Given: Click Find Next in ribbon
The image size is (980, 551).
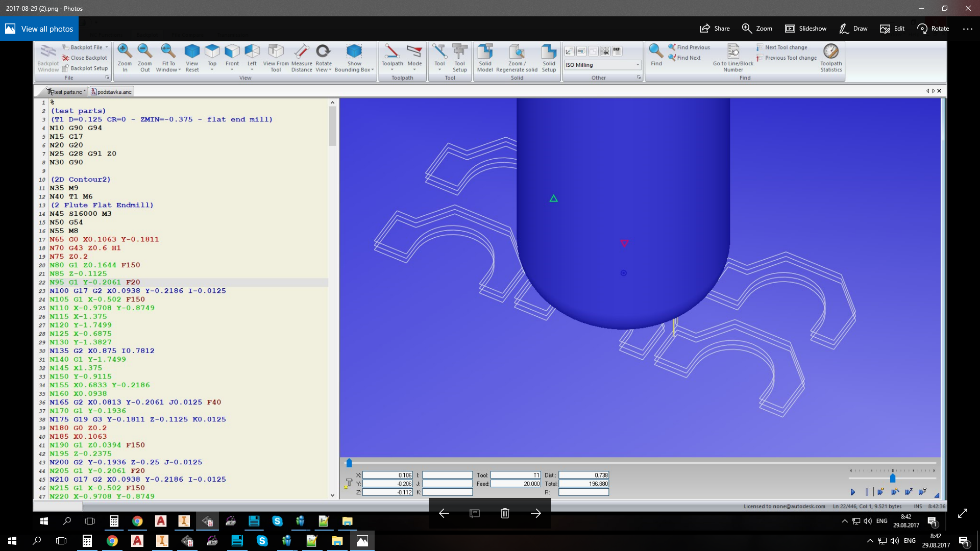Looking at the screenshot, I should click(x=684, y=58).
